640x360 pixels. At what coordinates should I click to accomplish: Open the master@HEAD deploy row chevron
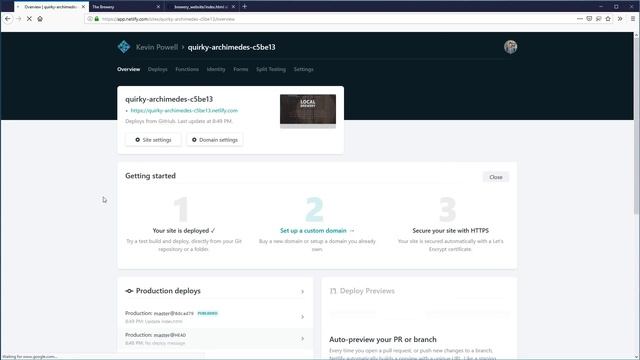click(302, 338)
